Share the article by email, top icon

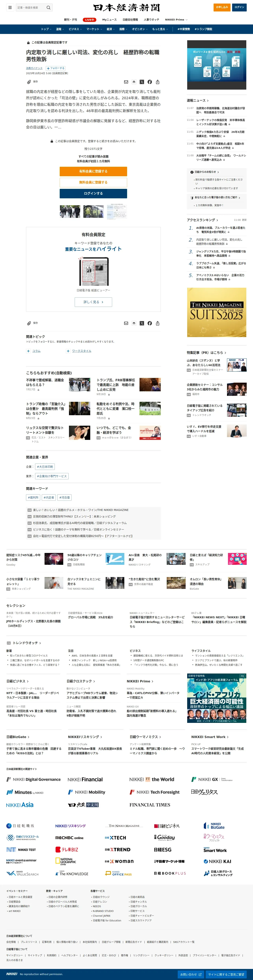click(x=126, y=82)
